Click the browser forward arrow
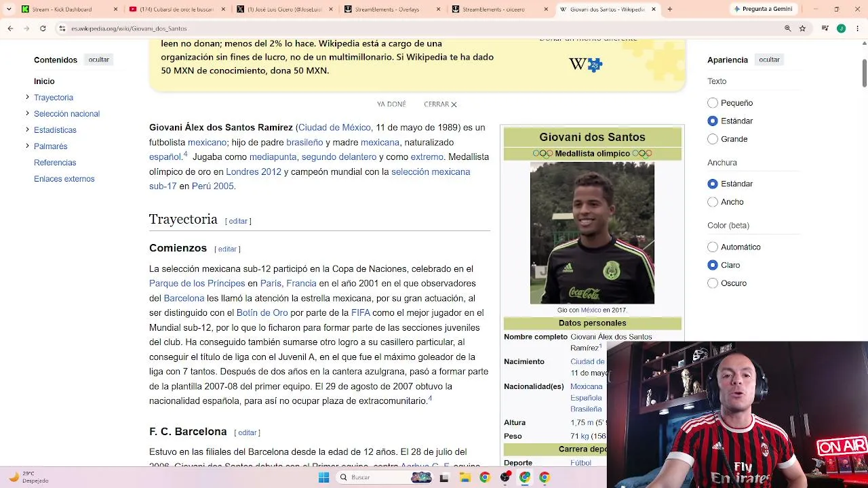The height and width of the screenshot is (488, 868). [26, 28]
